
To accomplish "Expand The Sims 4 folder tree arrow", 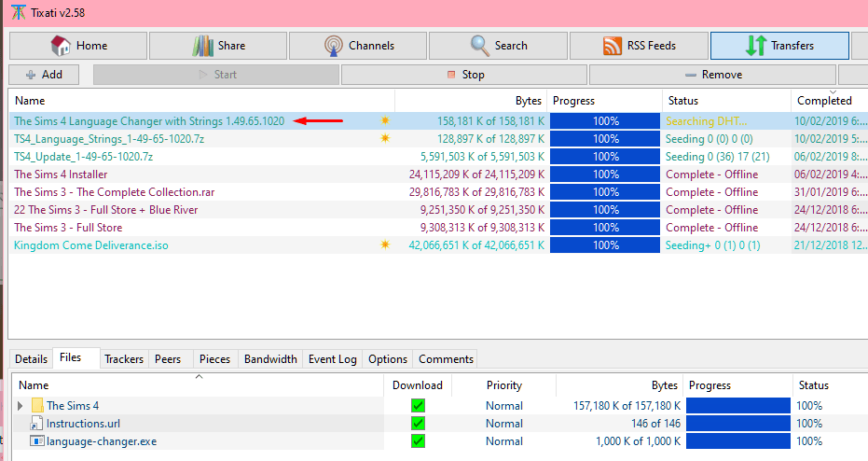I will tap(21, 406).
